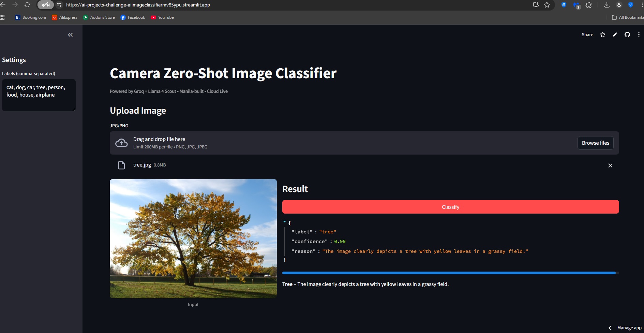Open the Booking.com bookmark

(31, 17)
